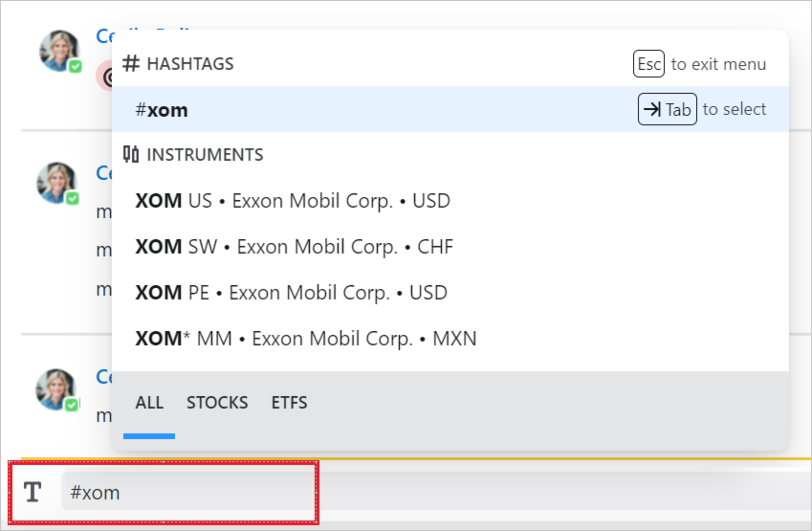
Task: Click the INSTRUMENTS section heading
Action: 205,154
